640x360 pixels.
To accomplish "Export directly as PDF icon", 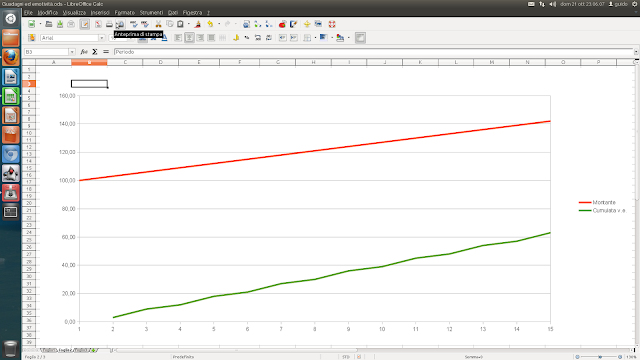I will [x=98, y=24].
